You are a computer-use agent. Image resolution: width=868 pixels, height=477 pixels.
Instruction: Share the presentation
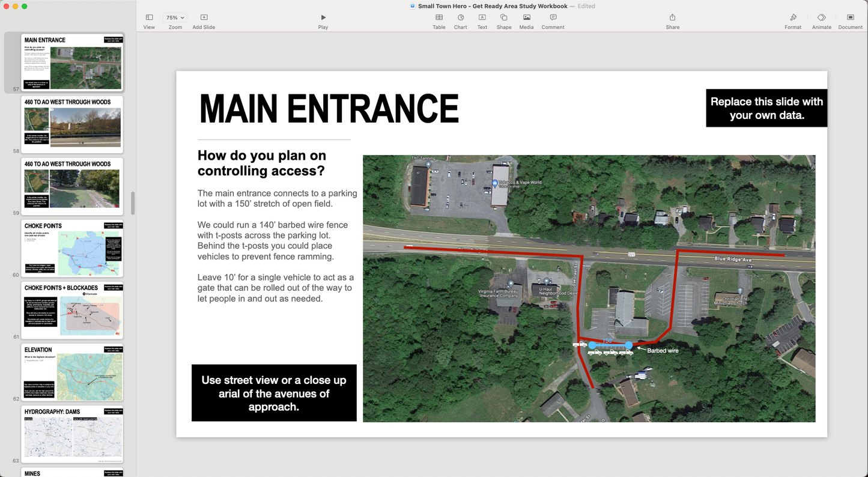[x=673, y=21]
